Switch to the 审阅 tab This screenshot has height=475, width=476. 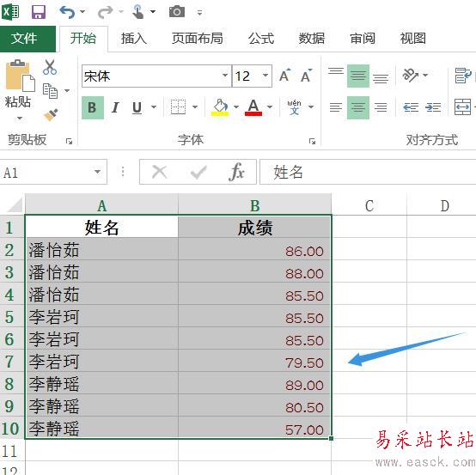(x=363, y=39)
